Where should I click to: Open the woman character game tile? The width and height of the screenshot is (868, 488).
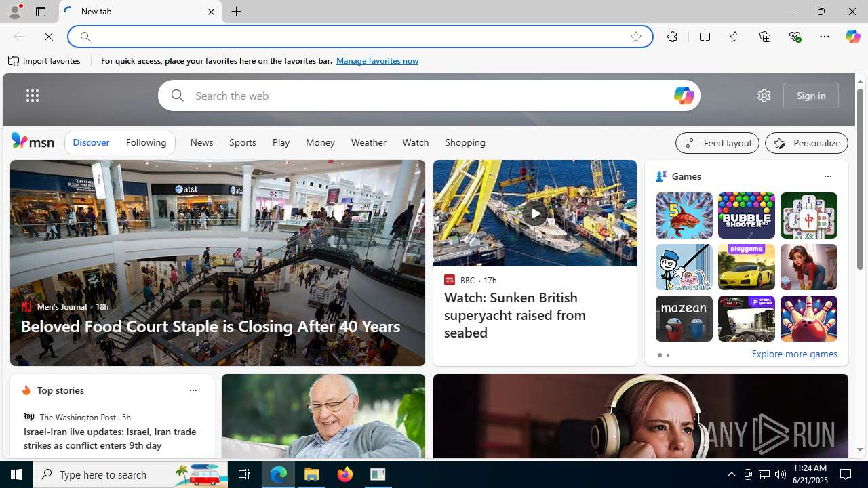pos(808,267)
